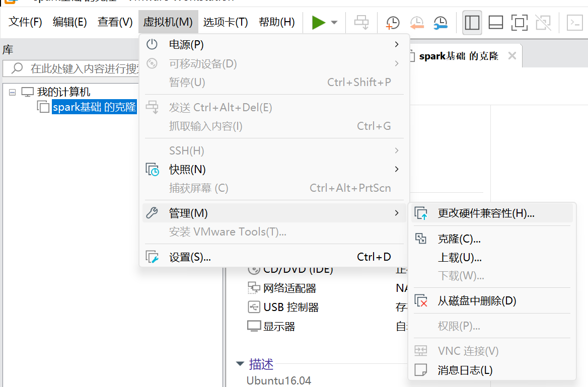Viewport: 588px width, 387px height.
Task: Toggle the library sidebar view icon
Action: [x=472, y=23]
